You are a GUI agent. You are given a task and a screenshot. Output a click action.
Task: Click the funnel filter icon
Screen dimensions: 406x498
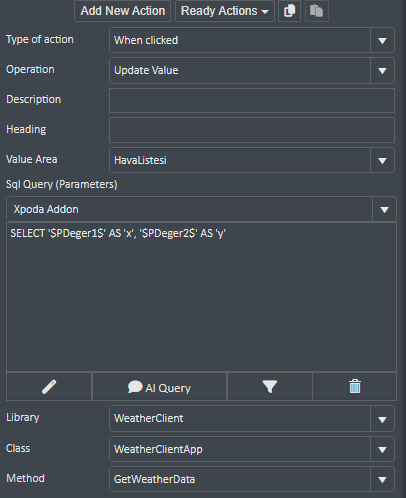tap(270, 387)
